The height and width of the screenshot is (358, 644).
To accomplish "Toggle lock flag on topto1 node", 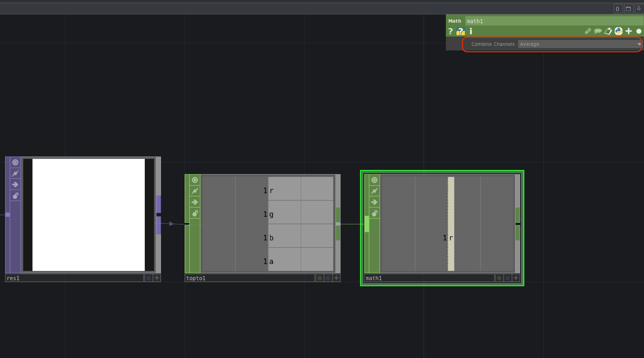I will [x=195, y=213].
